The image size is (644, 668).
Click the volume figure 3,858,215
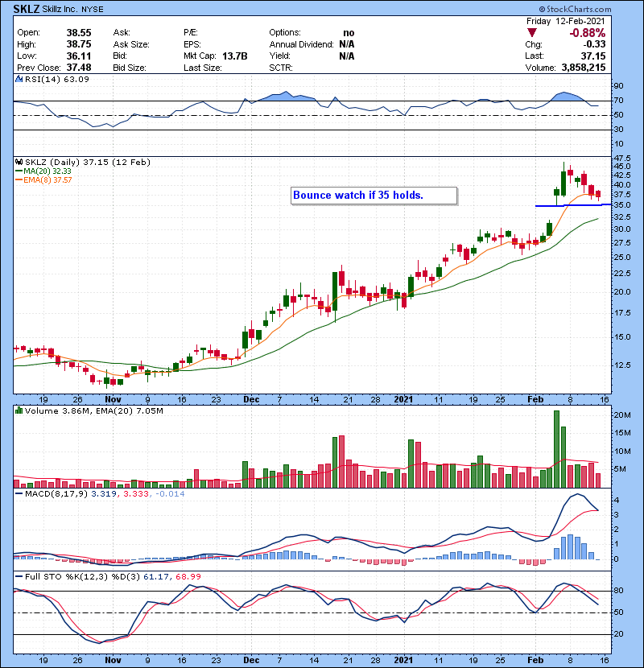584,68
